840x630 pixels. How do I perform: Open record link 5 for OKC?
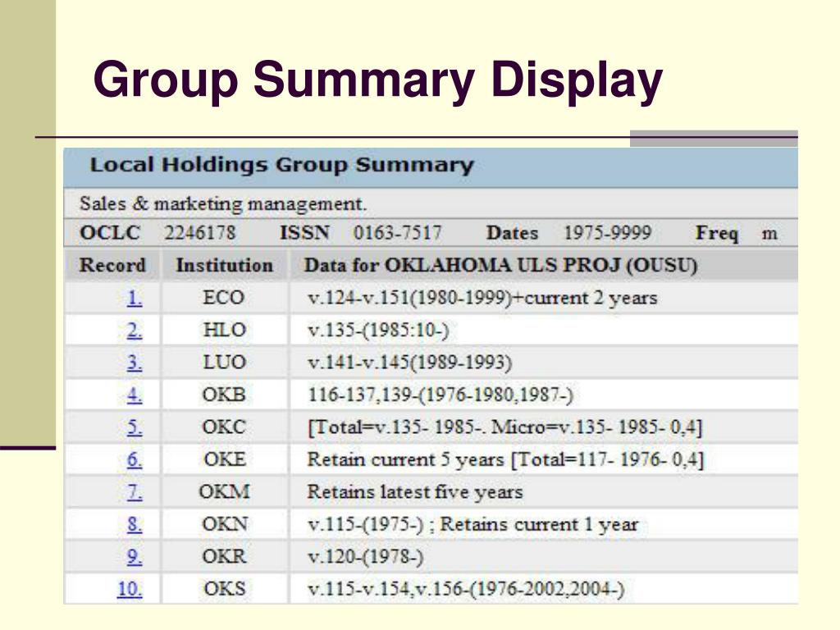click(x=135, y=427)
